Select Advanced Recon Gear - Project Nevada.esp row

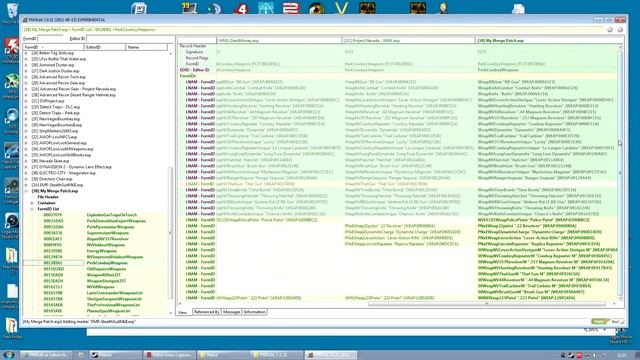pyautogui.click(x=73, y=89)
